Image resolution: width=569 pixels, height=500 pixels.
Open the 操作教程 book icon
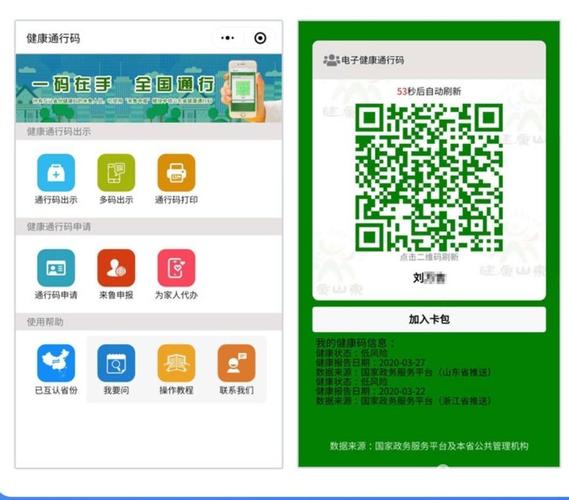coord(176,363)
